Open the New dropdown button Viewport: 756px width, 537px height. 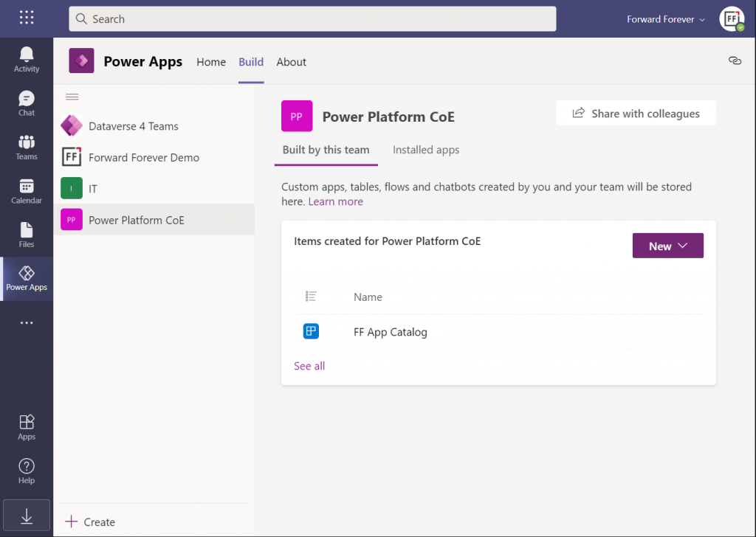pyautogui.click(x=667, y=246)
